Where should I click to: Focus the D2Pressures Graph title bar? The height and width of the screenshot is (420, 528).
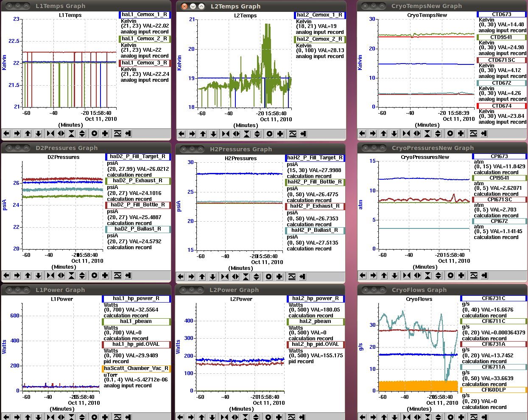86,148
